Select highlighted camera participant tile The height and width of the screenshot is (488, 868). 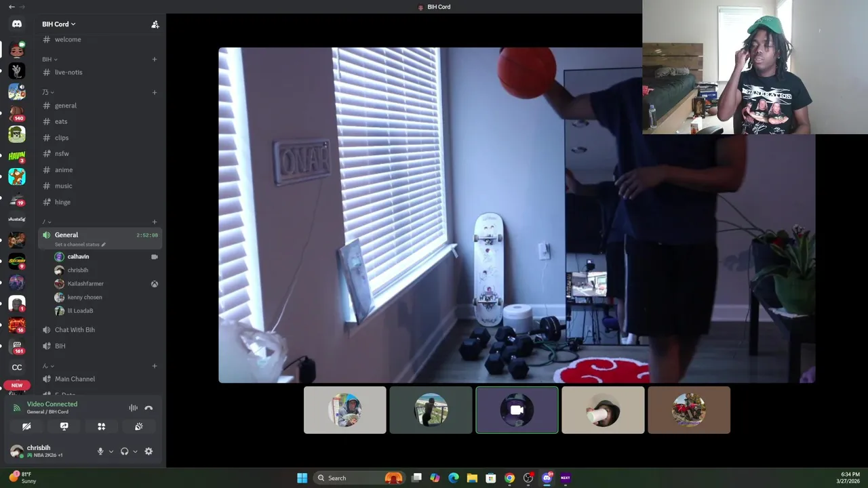tap(517, 410)
